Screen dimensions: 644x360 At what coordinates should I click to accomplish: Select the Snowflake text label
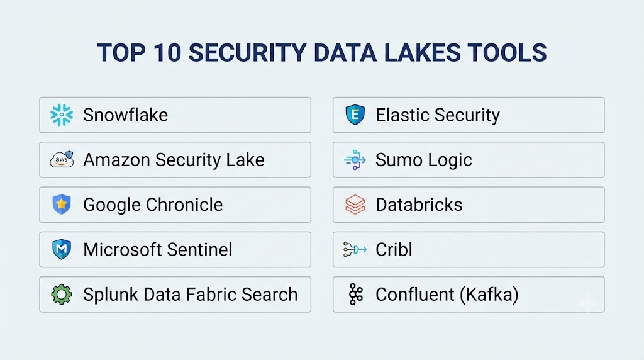click(x=125, y=115)
